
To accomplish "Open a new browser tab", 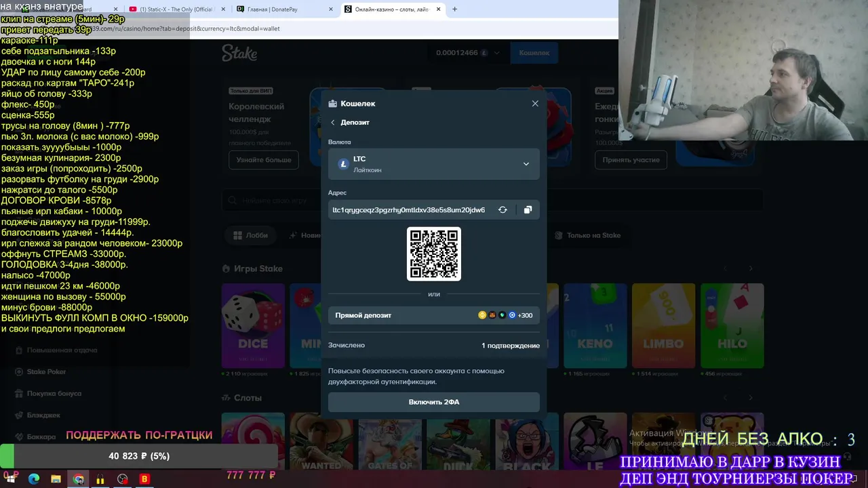I will tap(454, 9).
